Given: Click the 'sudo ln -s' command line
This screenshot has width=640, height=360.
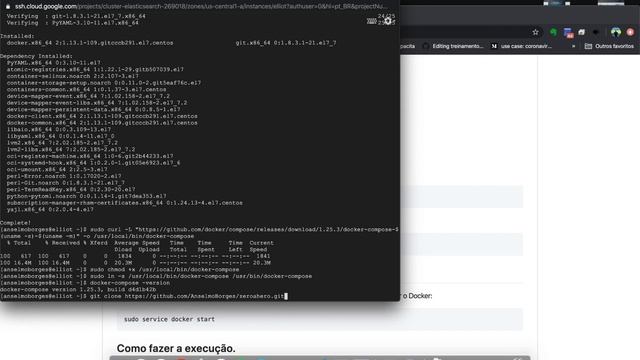Looking at the screenshot, I should [x=156, y=276].
